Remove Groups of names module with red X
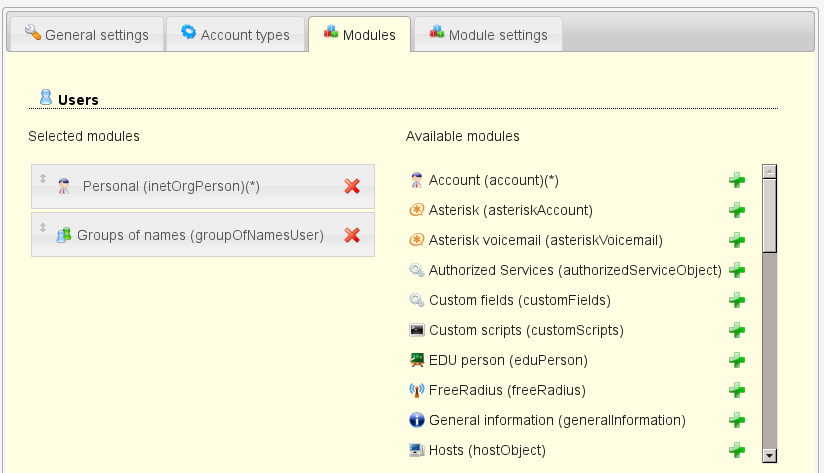 [x=352, y=235]
